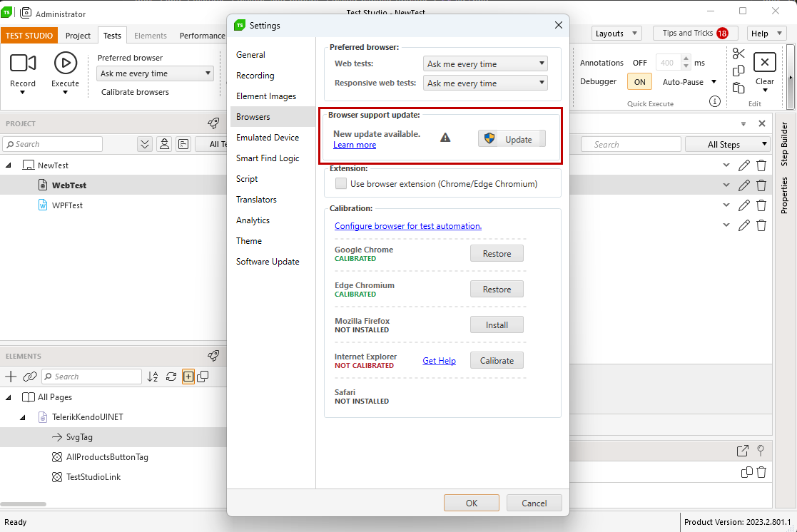Click the Execute play icon
Viewport: 797px width, 532px height.
tap(66, 63)
